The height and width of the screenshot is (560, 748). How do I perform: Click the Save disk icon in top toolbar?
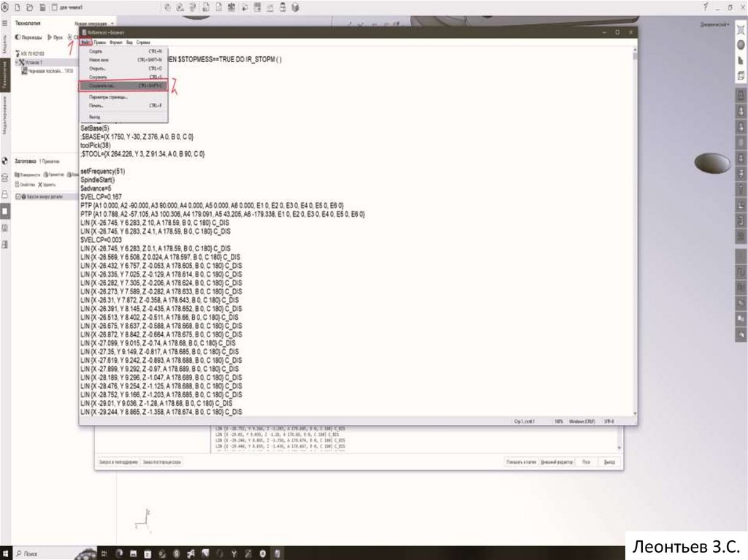(42, 7)
